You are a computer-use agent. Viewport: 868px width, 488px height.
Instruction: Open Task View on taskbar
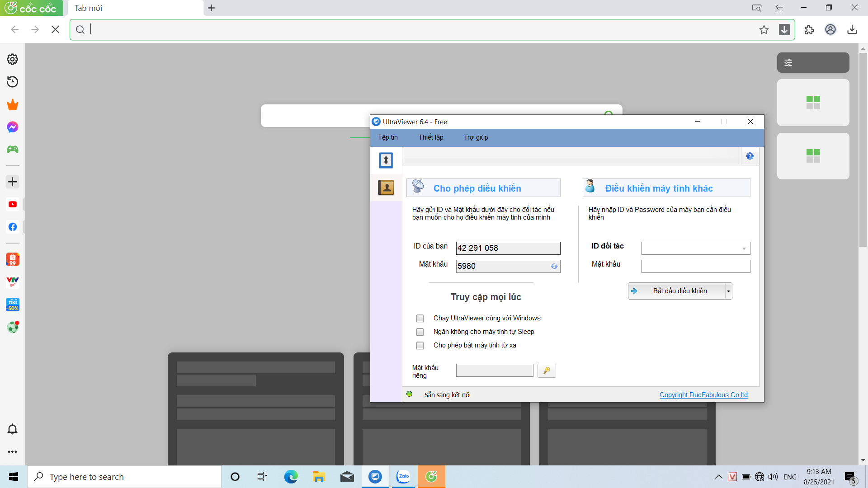[262, 477]
